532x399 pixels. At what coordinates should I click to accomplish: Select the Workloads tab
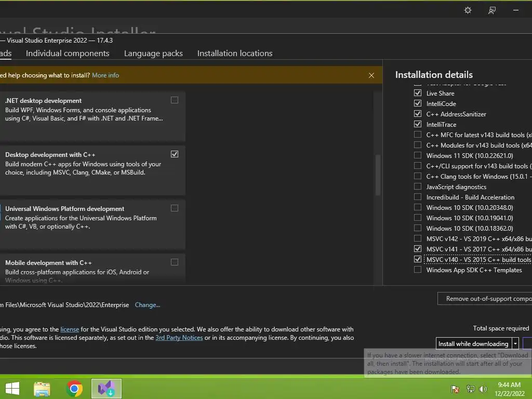pyautogui.click(x=6, y=54)
